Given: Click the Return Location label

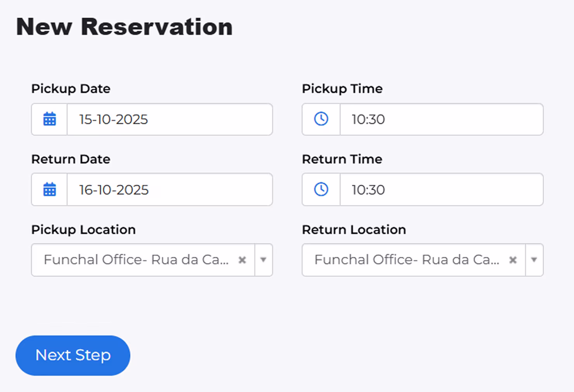Looking at the screenshot, I should click(x=354, y=230).
